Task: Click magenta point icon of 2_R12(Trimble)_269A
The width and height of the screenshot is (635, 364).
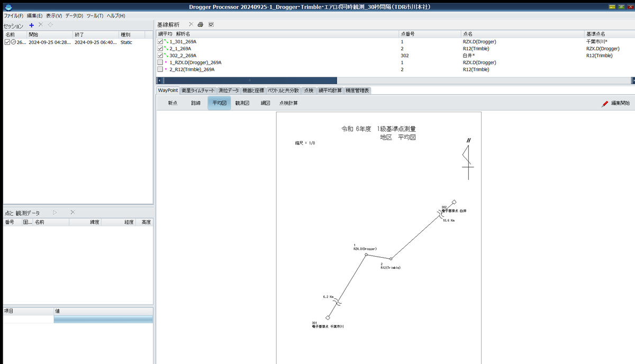Action: tap(166, 69)
